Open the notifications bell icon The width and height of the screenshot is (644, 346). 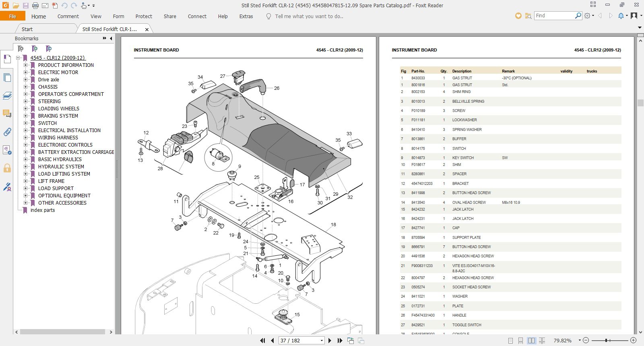[621, 16]
